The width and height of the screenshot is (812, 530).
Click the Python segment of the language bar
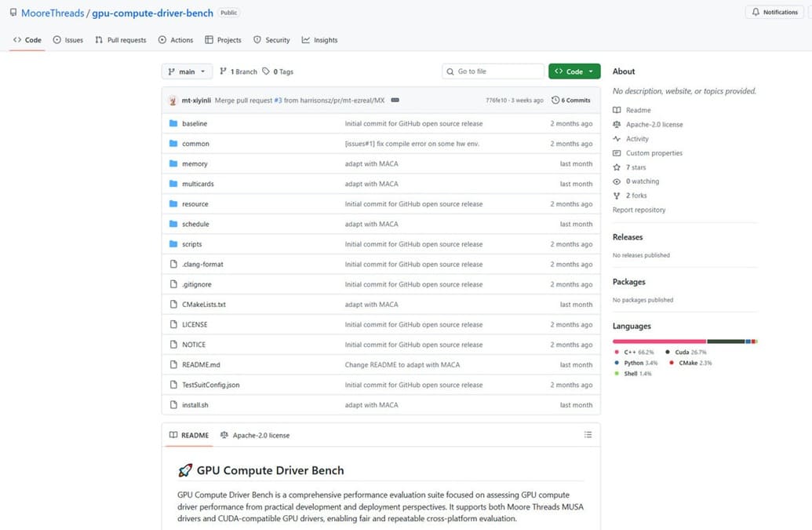click(x=748, y=340)
